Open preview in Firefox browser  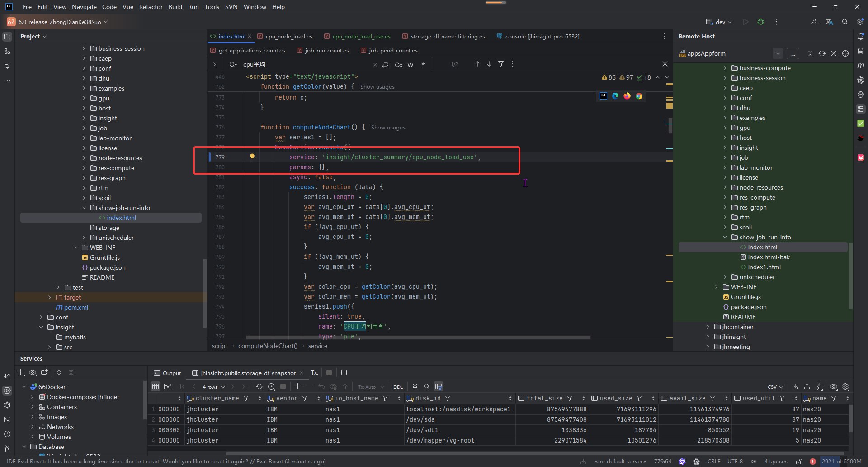[x=627, y=96]
